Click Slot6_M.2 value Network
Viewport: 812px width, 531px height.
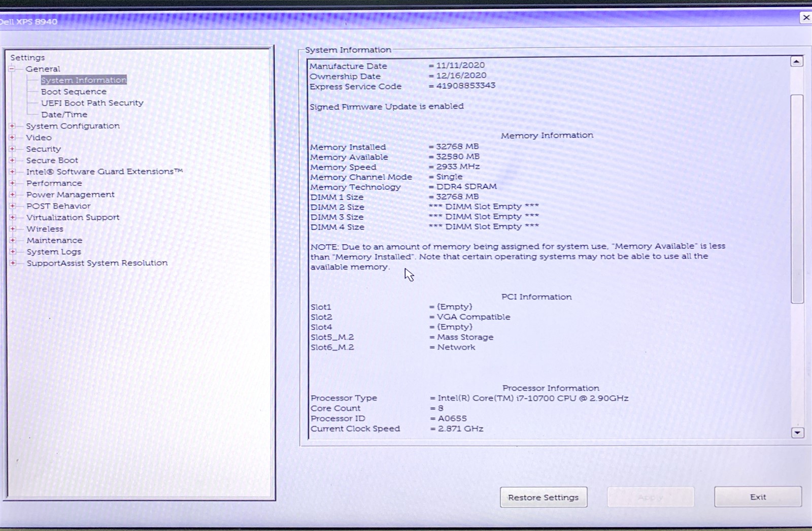coord(456,347)
